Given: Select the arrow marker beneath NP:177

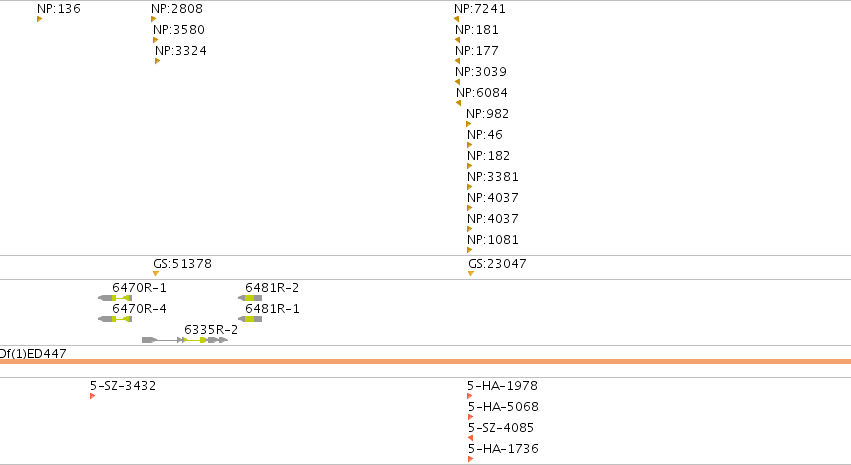Looking at the screenshot, I should click(457, 61).
